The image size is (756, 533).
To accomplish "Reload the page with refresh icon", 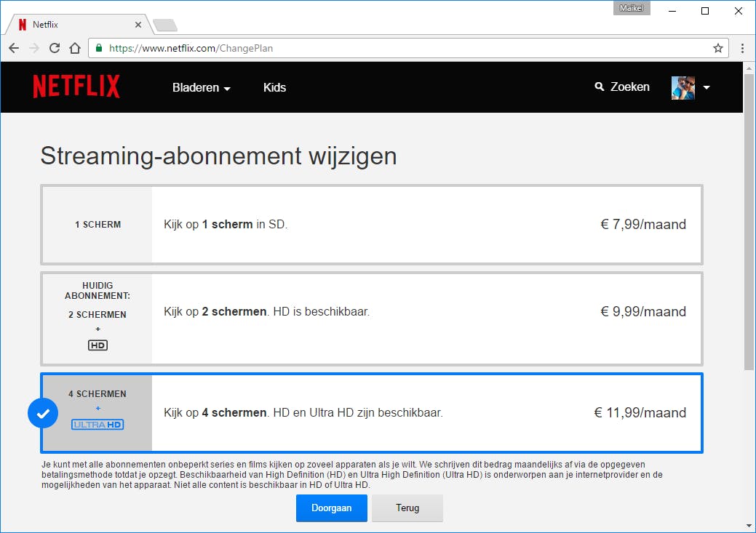I will (x=55, y=48).
